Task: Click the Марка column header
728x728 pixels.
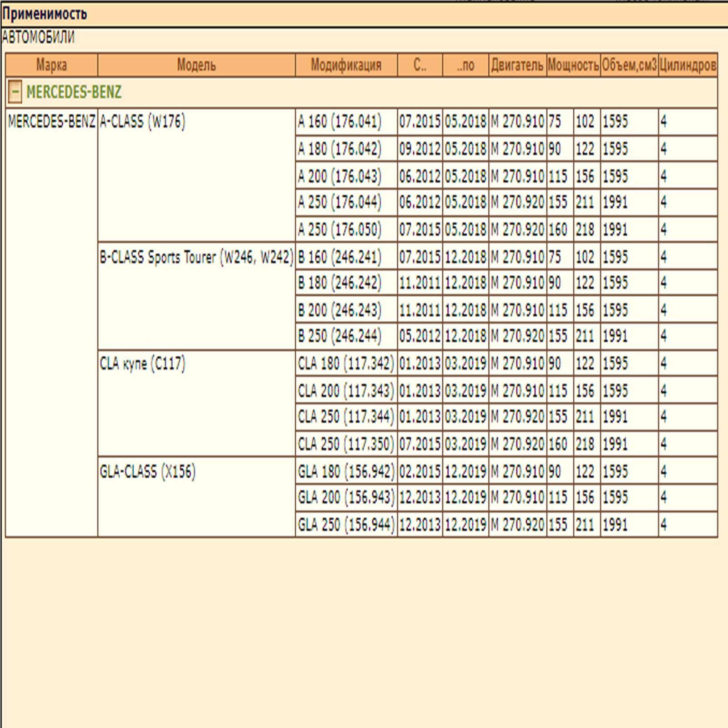Action: click(51, 65)
